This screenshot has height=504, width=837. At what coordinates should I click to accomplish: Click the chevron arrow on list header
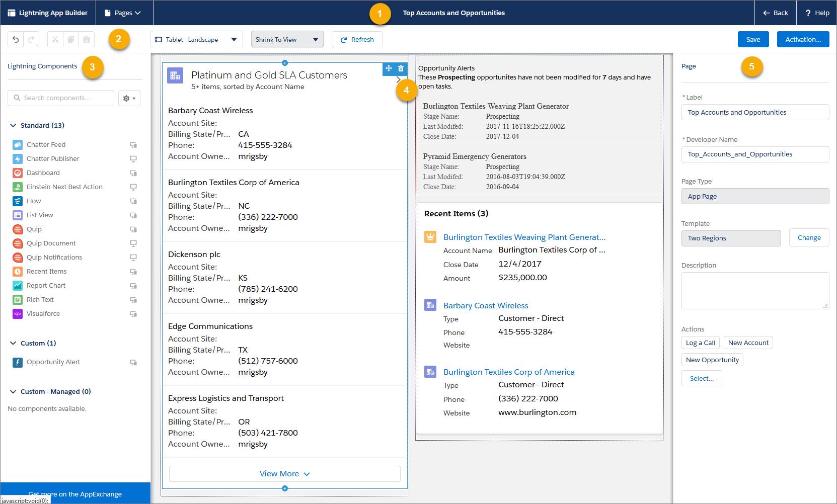coord(399,79)
